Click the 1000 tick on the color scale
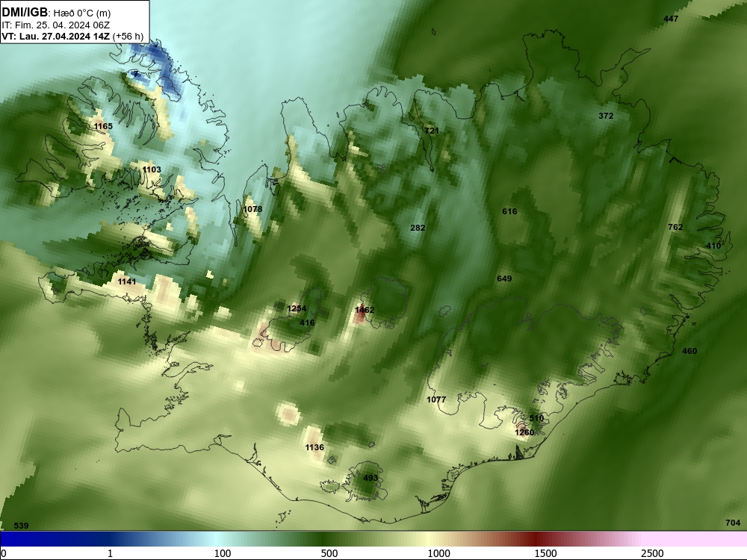 pos(438,553)
